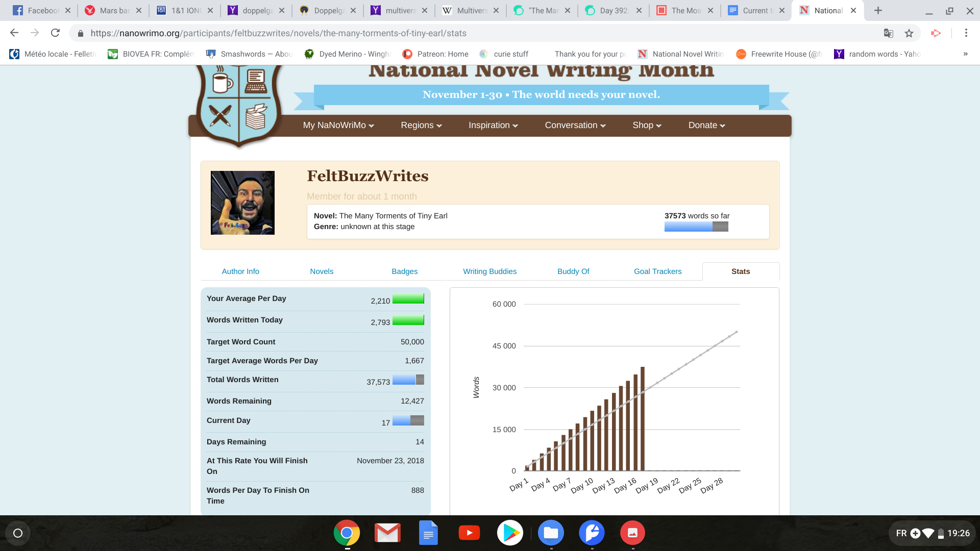The width and height of the screenshot is (980, 551).
Task: Open the Writing Buddies tab
Action: click(x=489, y=271)
